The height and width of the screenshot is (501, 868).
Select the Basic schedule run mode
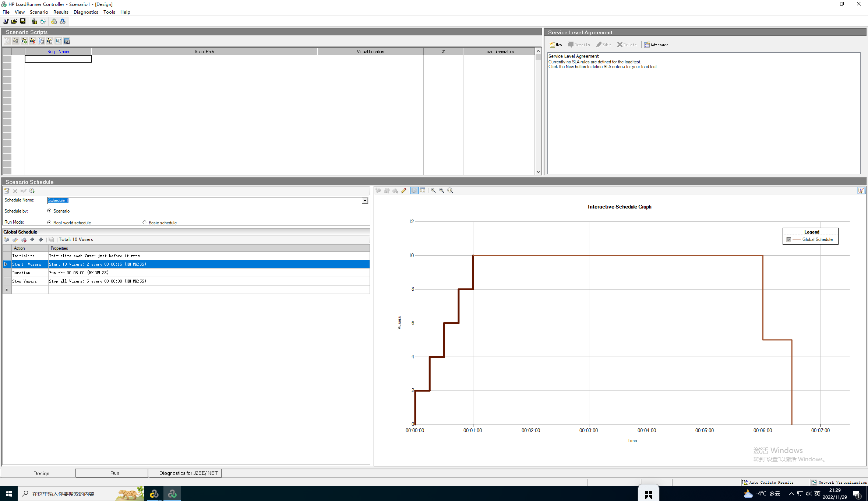[145, 223]
